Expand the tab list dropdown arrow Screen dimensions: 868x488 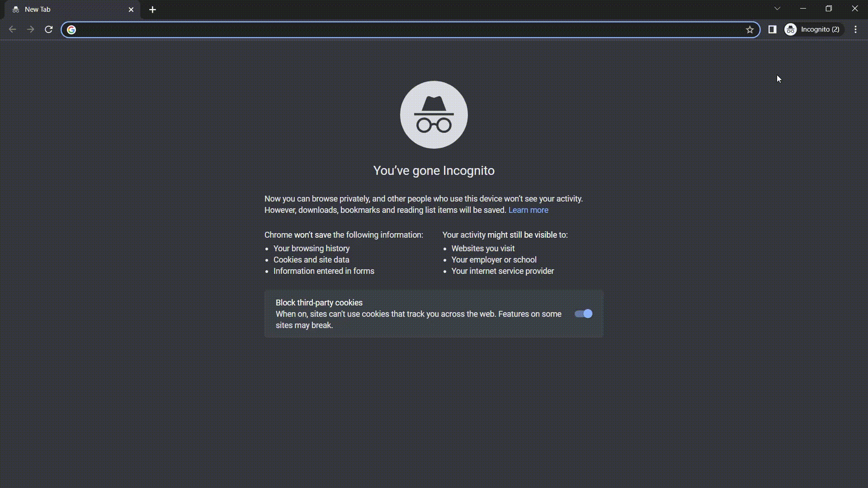point(778,8)
